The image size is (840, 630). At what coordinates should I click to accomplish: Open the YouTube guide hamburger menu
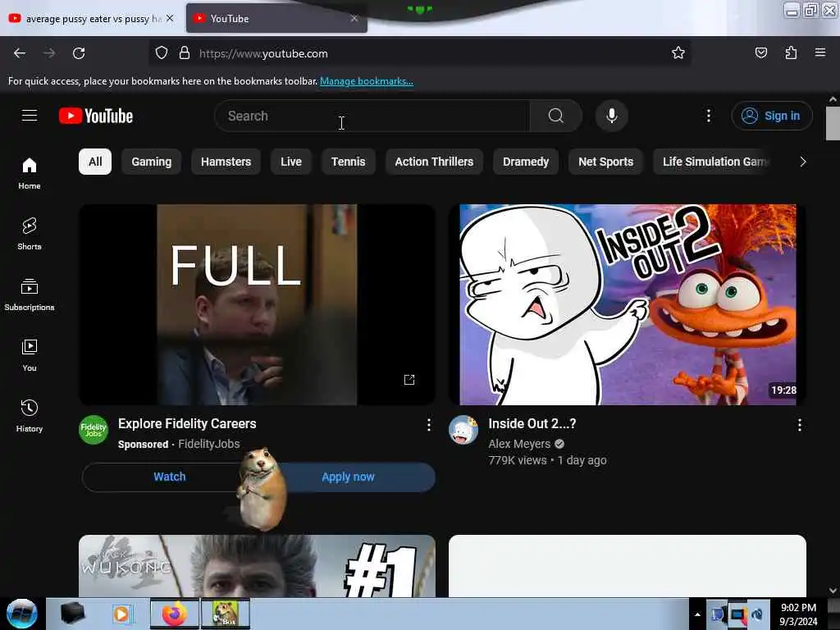30,115
